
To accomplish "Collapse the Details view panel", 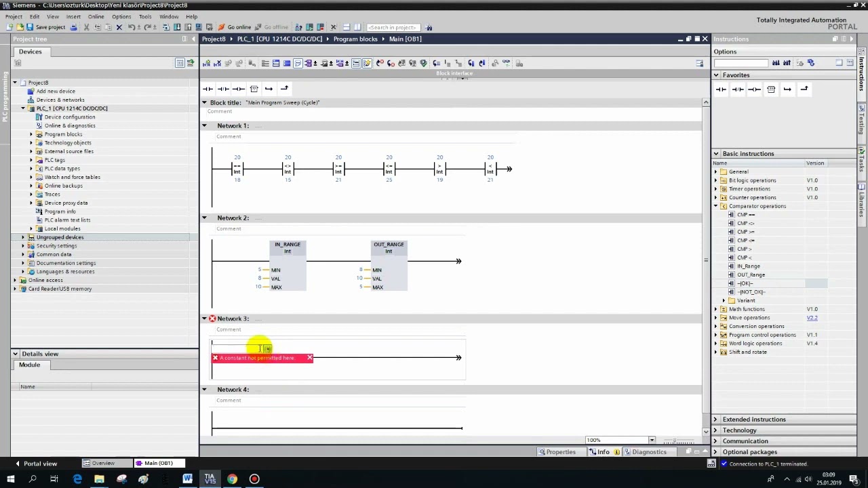I will (15, 354).
